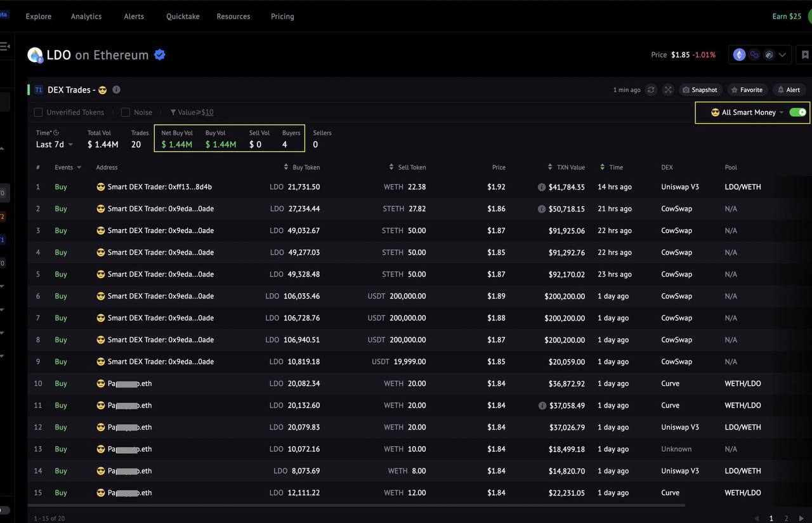Image resolution: width=812 pixels, height=523 pixels.
Task: Click the Snapshot button
Action: point(700,89)
